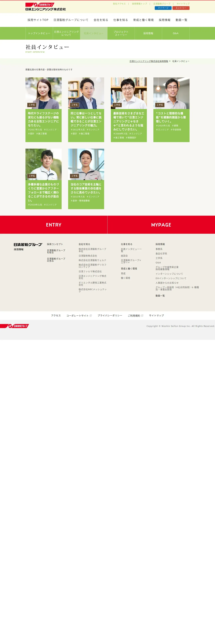Select 採用情報 in main navigation
This screenshot has width=215, height=644.
(165, 20)
